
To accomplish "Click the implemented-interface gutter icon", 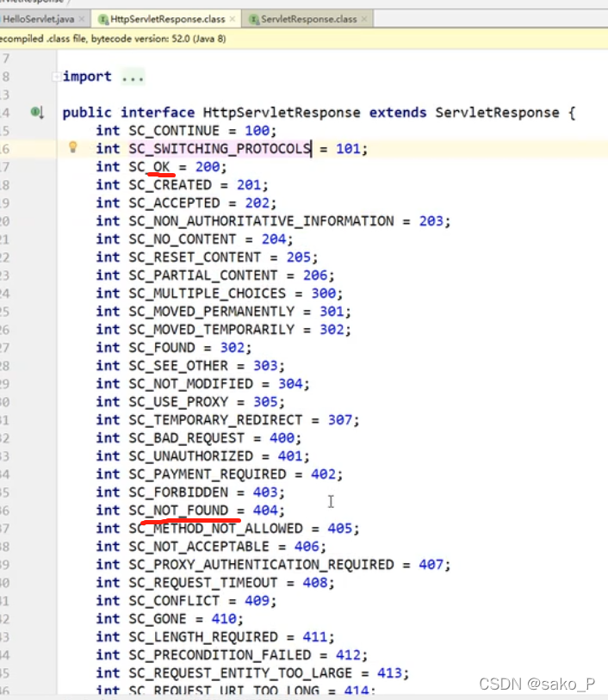I will pos(37,112).
